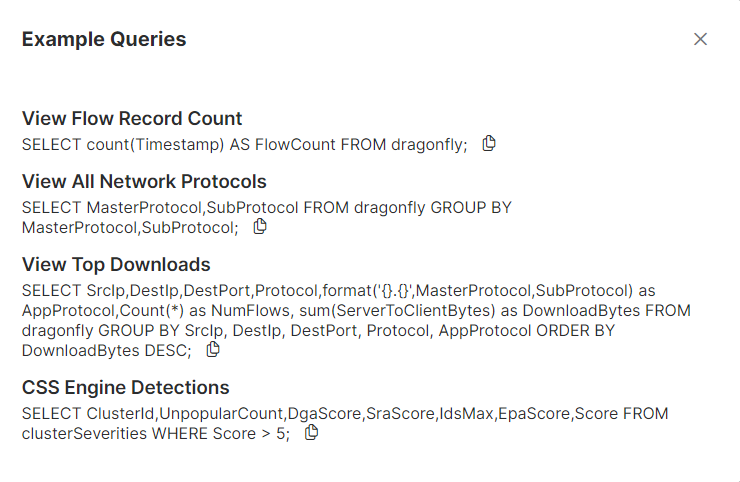Click the View Top Downloads heading
Viewport: 740px width, 482px height.
coord(116,264)
